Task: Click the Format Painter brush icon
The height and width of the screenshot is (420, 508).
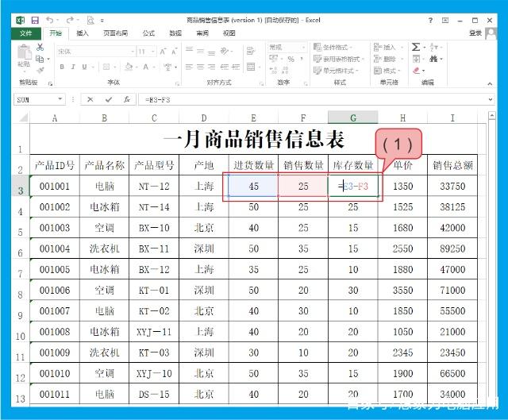Action: (x=40, y=70)
